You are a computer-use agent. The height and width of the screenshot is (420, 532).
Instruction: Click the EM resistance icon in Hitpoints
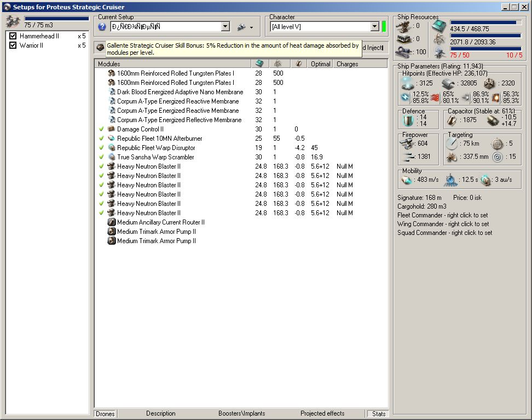[406, 97]
